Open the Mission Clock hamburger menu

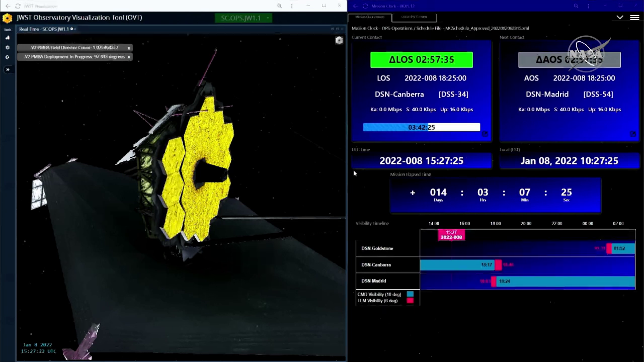[634, 18]
